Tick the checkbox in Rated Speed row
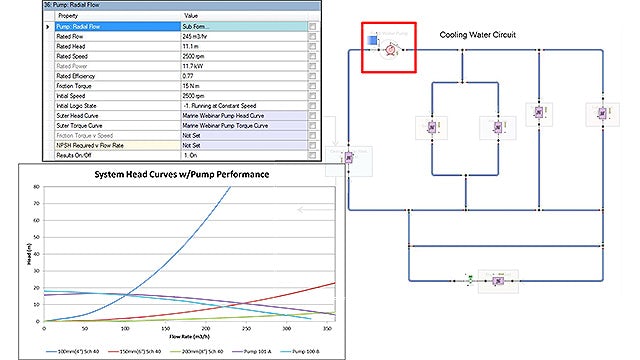The height and width of the screenshot is (360, 640). 312,56
